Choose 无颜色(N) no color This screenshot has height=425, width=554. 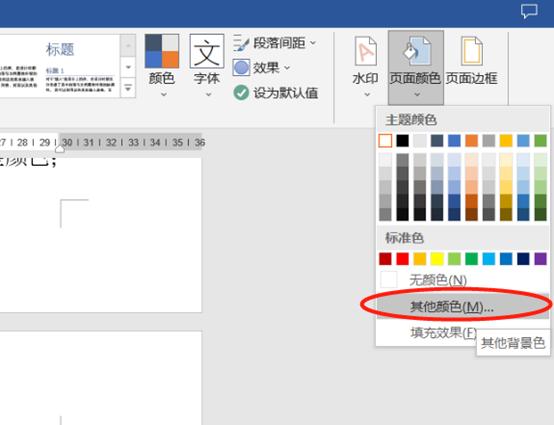click(x=463, y=280)
